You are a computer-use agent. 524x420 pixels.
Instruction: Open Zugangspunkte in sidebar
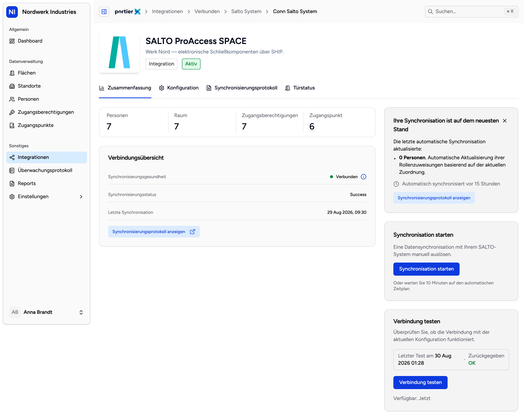pyautogui.click(x=46, y=125)
